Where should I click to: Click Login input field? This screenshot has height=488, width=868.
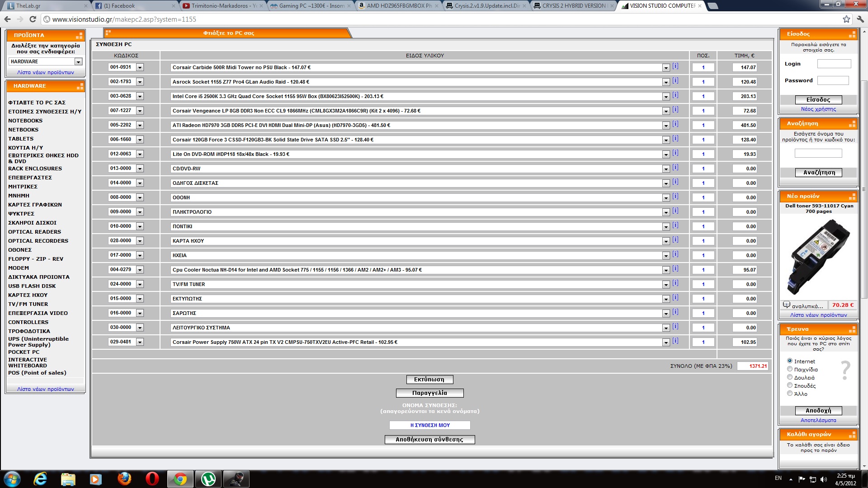834,64
